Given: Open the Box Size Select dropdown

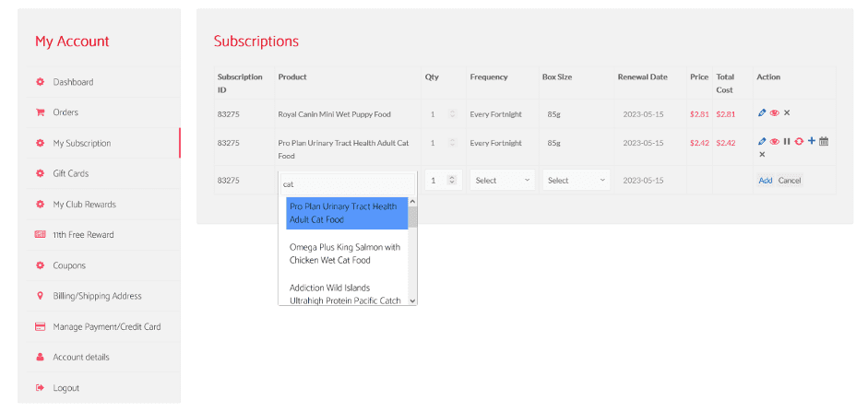Looking at the screenshot, I should pyautogui.click(x=577, y=181).
